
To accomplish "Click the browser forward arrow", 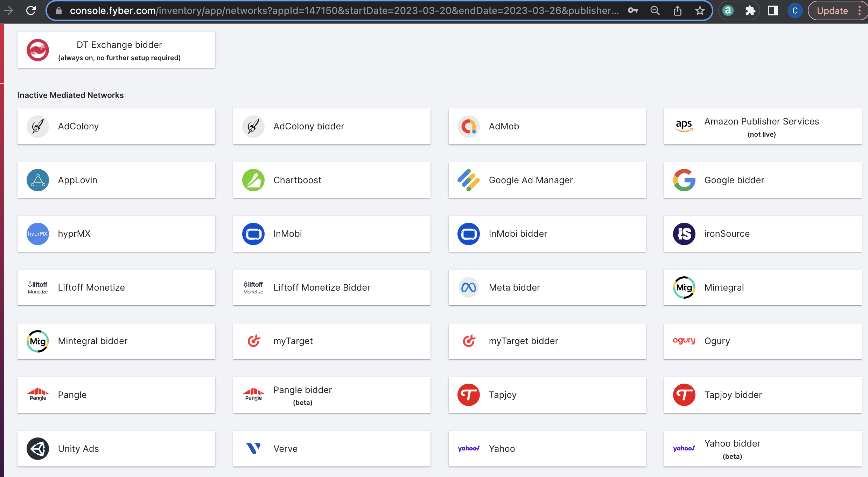I will click(8, 10).
